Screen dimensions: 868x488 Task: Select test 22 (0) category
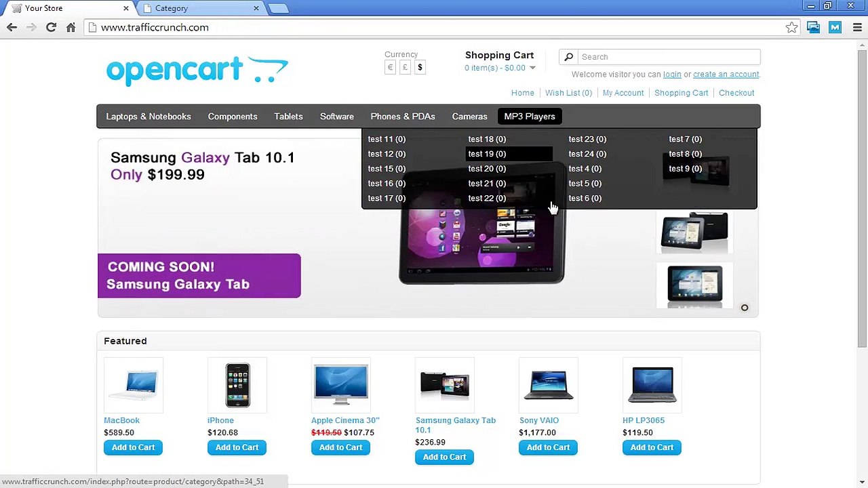[x=487, y=199]
